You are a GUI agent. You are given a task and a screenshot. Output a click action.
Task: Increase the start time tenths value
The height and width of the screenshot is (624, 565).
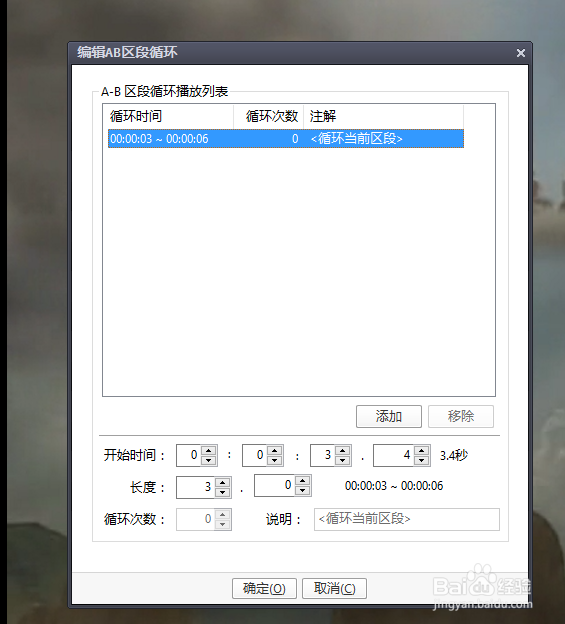click(421, 450)
